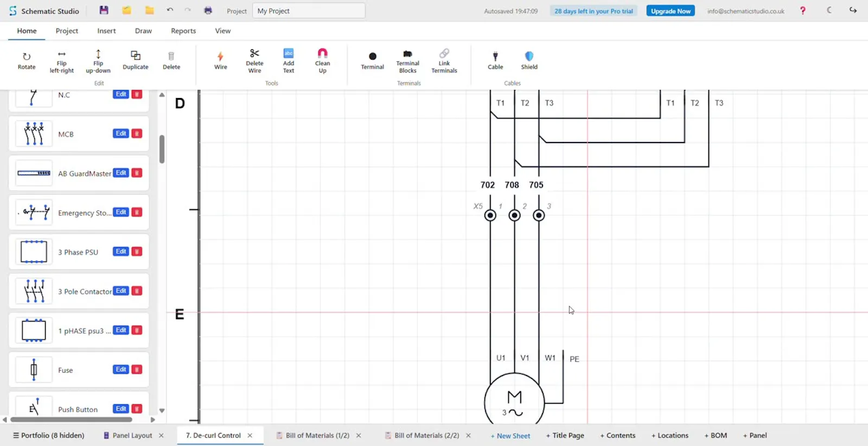Add a New Sheet
The height and width of the screenshot is (446, 868).
[x=510, y=436]
